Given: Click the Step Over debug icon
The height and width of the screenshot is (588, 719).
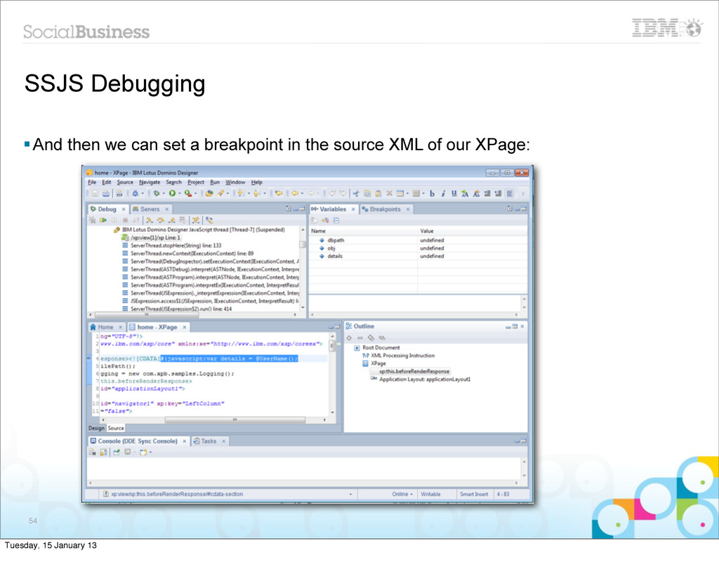Looking at the screenshot, I should click(x=161, y=220).
